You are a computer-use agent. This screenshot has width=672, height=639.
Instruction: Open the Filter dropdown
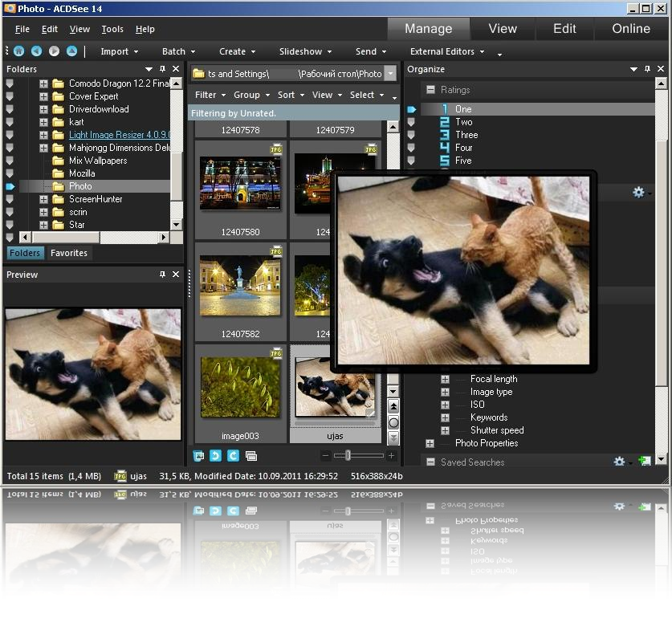coord(210,95)
